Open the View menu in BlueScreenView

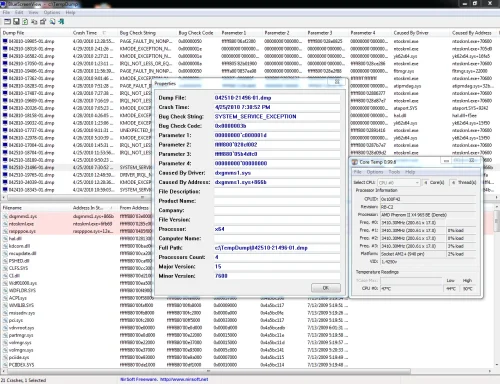click(x=33, y=13)
